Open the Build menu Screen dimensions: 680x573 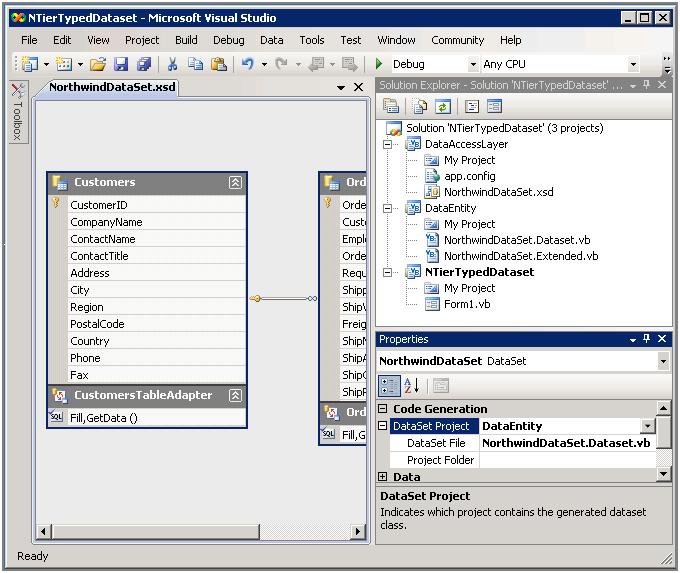186,40
